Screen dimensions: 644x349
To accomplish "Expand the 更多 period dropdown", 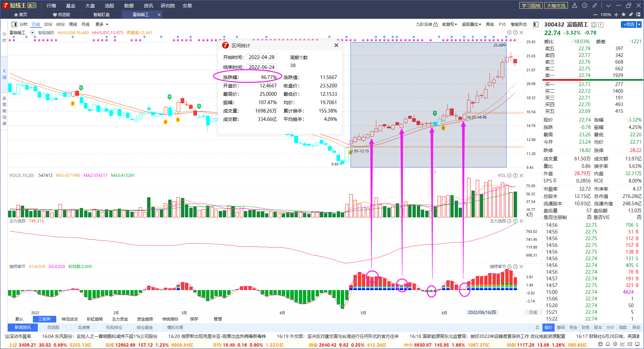I will point(102,24).
